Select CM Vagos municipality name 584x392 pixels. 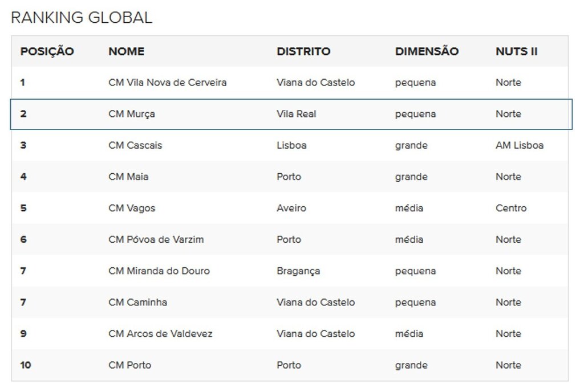coord(132,208)
